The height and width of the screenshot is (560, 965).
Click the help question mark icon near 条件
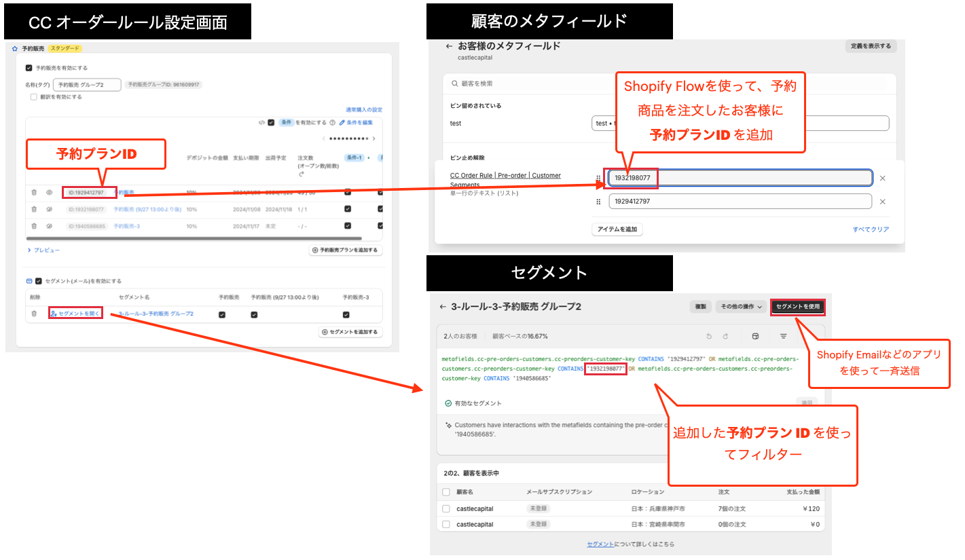333,123
